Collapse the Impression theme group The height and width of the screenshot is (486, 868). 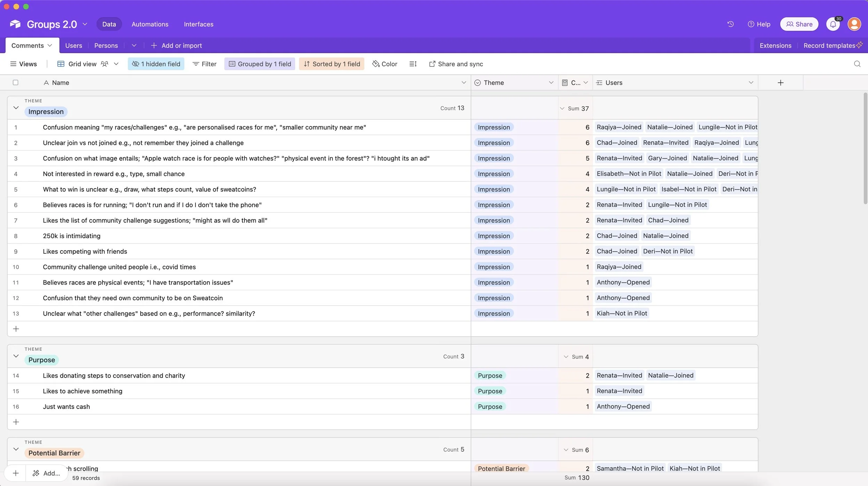click(16, 108)
